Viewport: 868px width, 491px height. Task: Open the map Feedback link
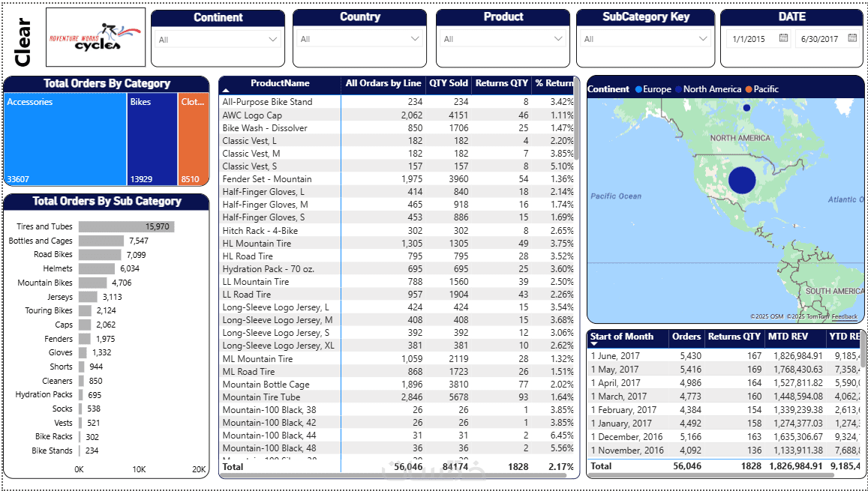click(x=844, y=317)
